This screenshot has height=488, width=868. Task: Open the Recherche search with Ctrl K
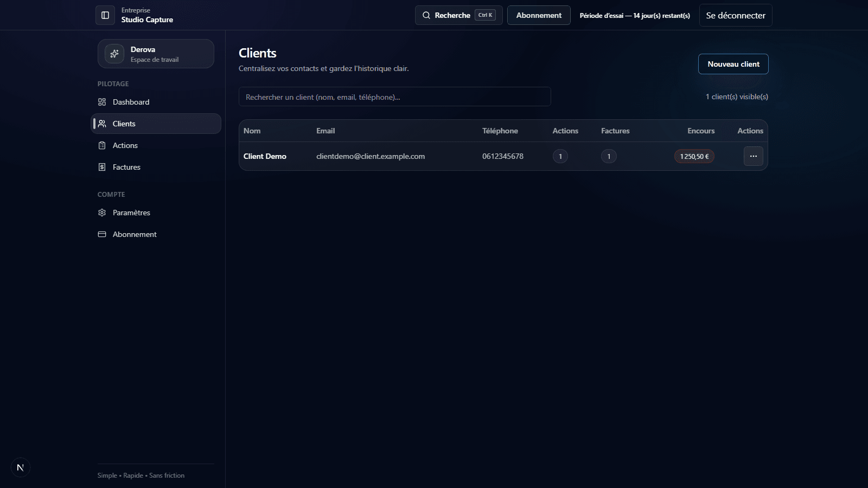pyautogui.click(x=458, y=15)
